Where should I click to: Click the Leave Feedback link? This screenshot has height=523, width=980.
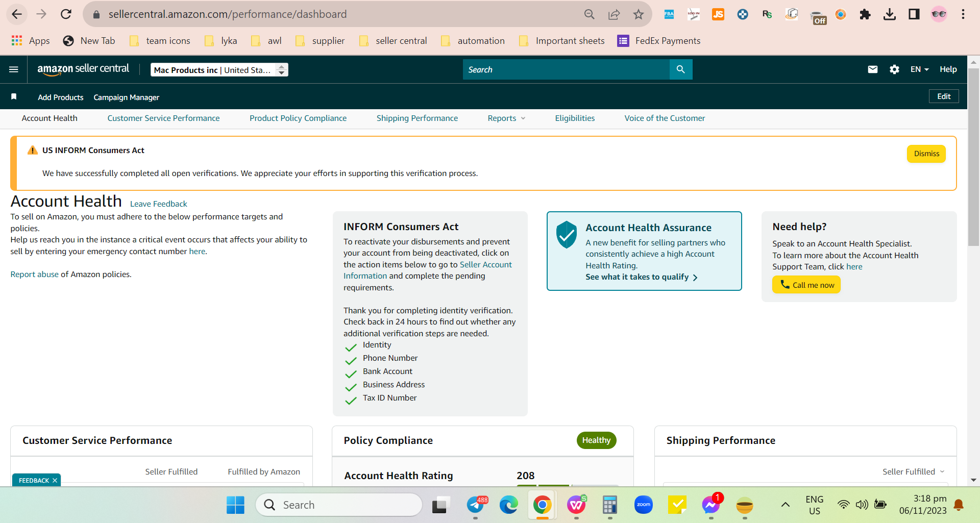click(x=159, y=204)
